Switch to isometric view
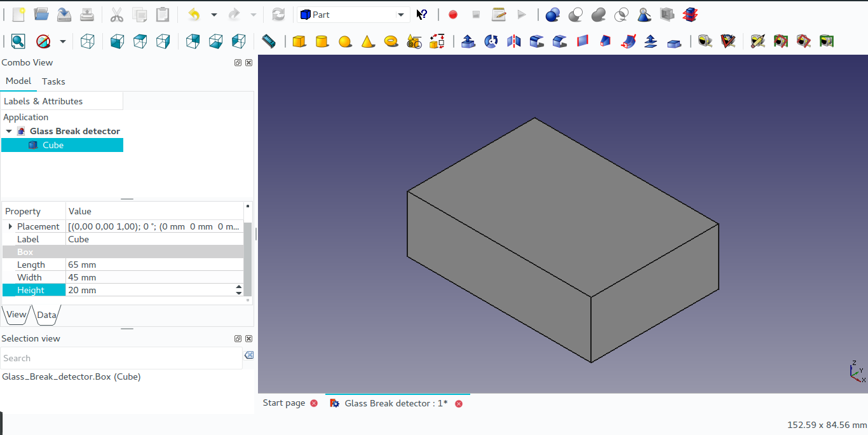 [x=87, y=41]
